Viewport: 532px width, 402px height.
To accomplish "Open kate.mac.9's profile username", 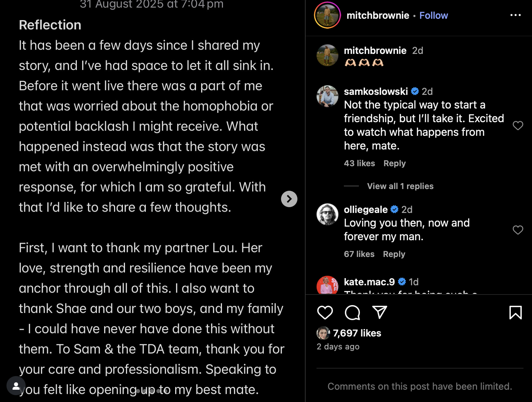I will [369, 282].
